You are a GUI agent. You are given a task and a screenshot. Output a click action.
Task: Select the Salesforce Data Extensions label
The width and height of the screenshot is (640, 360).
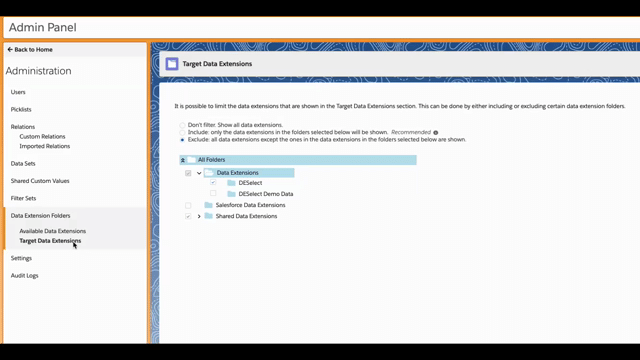tap(251, 205)
